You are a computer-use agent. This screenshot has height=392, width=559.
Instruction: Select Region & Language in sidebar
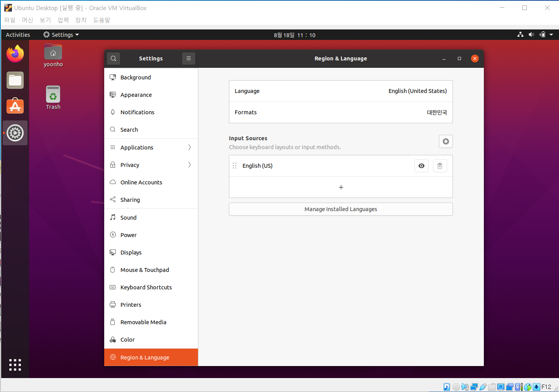[151, 357]
